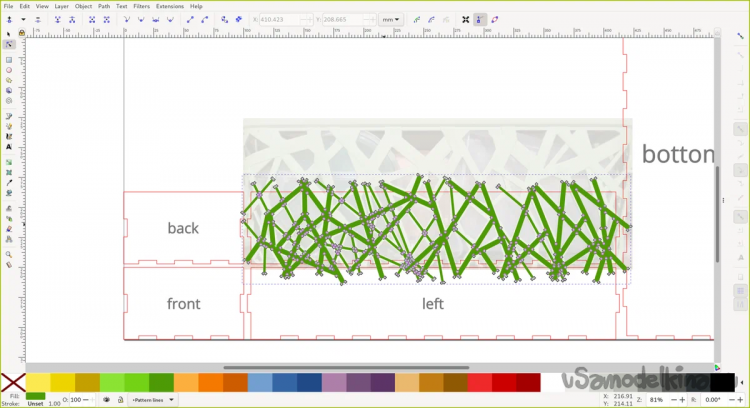
Task: Open the Path menu
Action: [x=104, y=6]
